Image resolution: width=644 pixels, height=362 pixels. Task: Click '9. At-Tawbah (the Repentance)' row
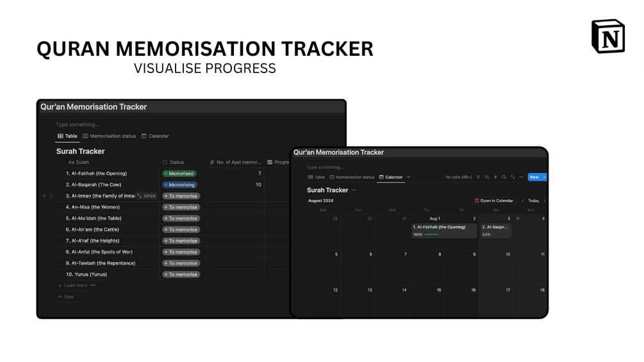tap(101, 263)
